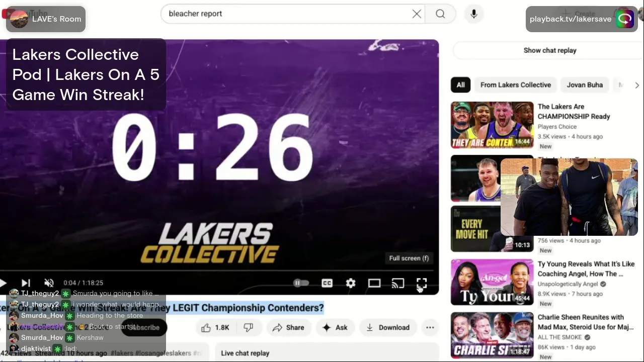The height and width of the screenshot is (362, 644).
Task: Turn on closed captions (CC)
Action: click(x=327, y=283)
